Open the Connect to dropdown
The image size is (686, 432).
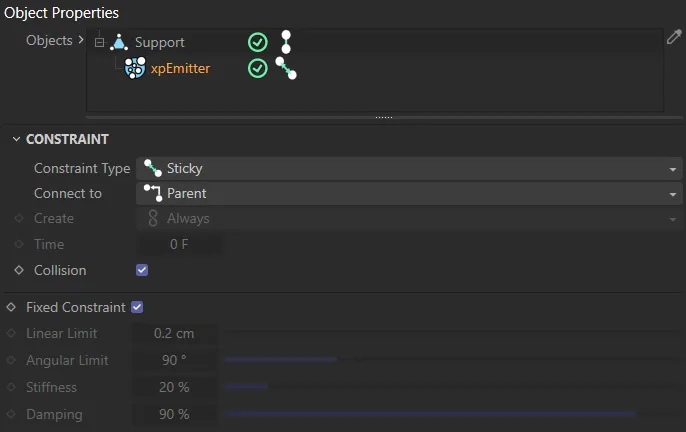pyautogui.click(x=409, y=193)
